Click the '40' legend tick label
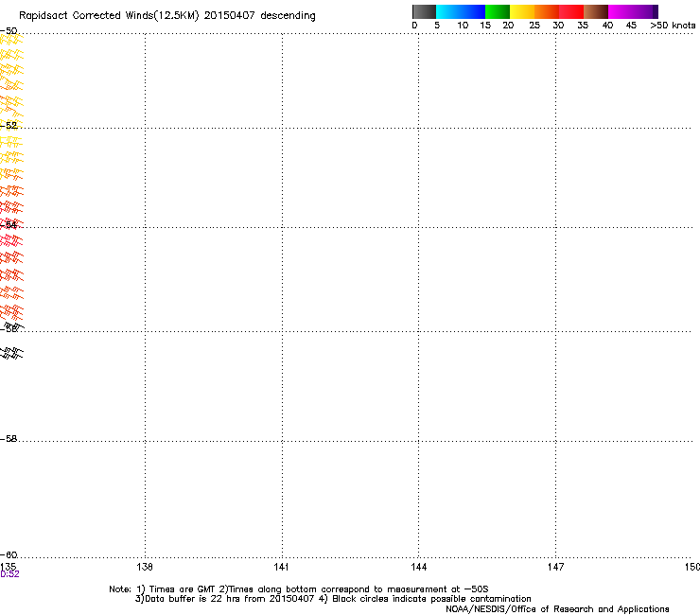Image resolution: width=700 pixels, height=615 pixels. (x=607, y=26)
